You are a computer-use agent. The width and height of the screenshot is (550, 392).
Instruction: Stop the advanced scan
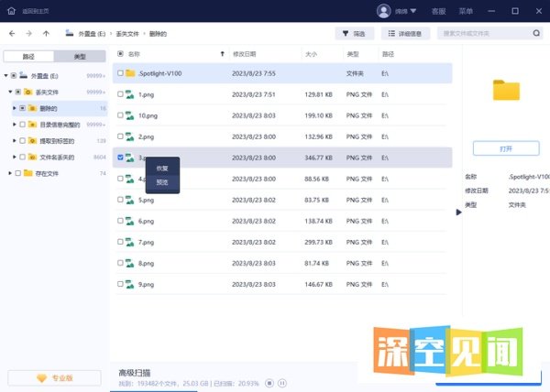click(269, 383)
